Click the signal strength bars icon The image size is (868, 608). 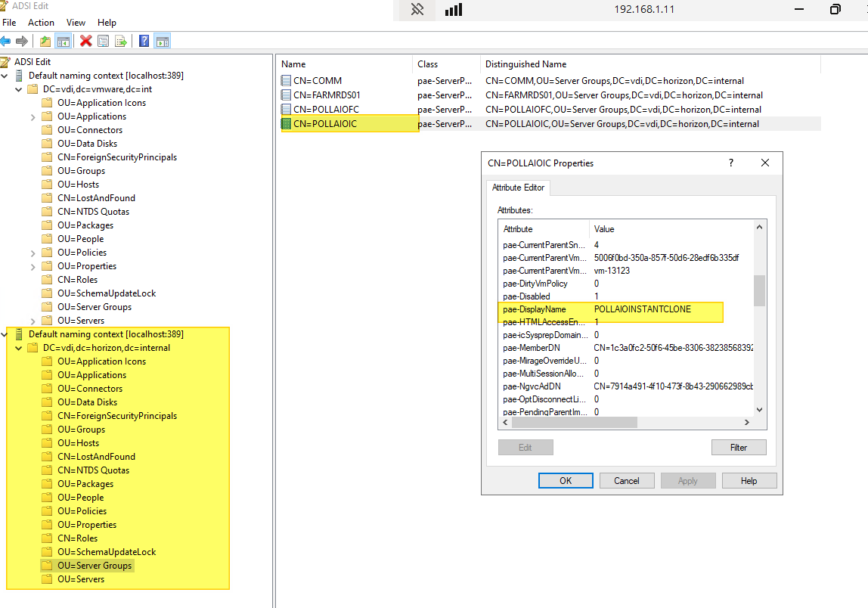pyautogui.click(x=454, y=9)
